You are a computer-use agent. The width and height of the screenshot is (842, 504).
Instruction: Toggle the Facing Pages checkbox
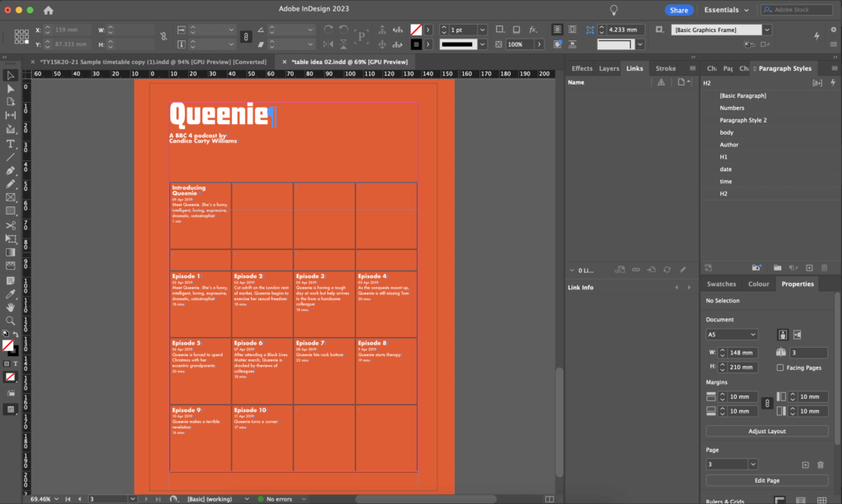coord(780,368)
